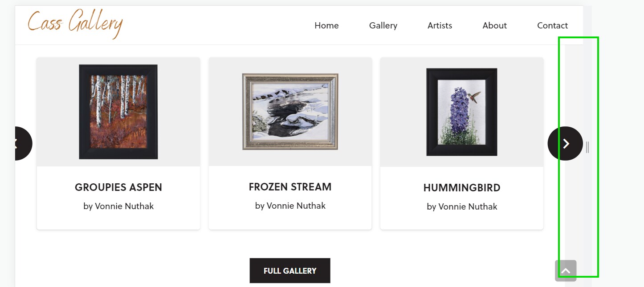Open the About page
This screenshot has height=287, width=644.
coord(494,25)
